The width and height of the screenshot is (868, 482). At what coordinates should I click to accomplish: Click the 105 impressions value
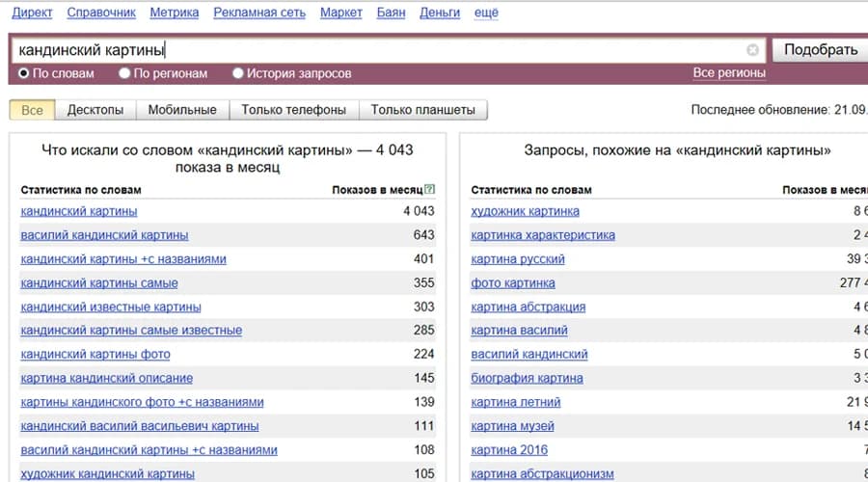[x=424, y=473]
